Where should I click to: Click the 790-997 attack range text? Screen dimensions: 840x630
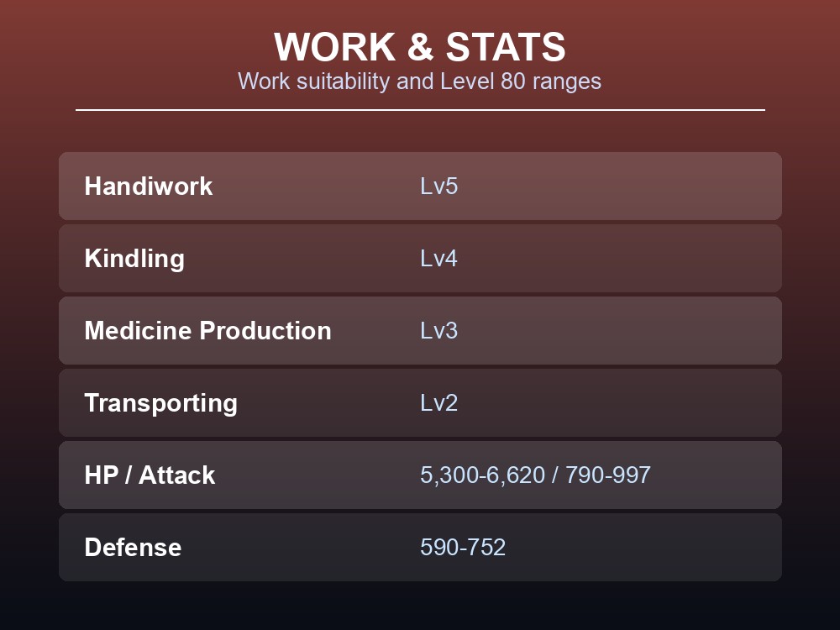(608, 475)
